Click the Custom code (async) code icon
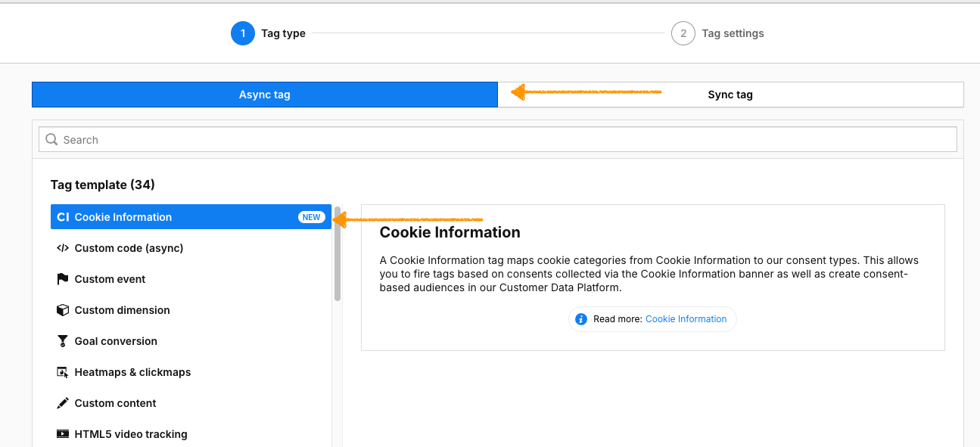Image resolution: width=980 pixels, height=447 pixels. point(64,247)
